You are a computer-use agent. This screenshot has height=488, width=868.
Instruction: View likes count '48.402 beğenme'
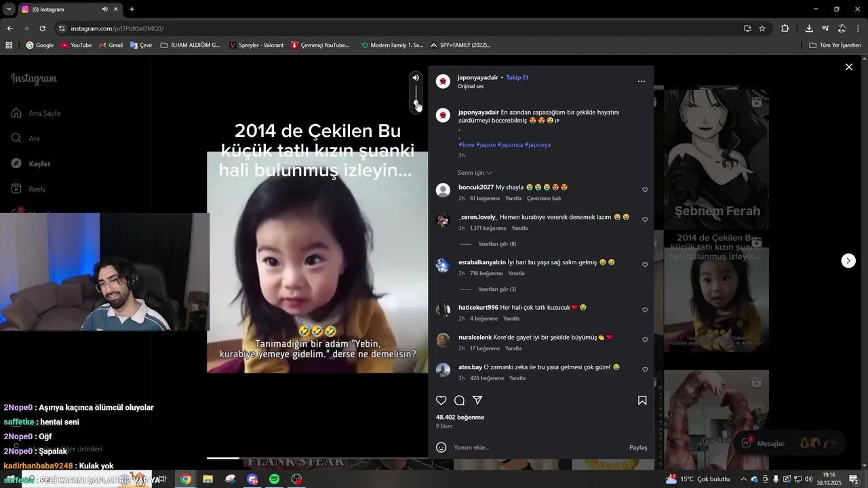(x=460, y=418)
